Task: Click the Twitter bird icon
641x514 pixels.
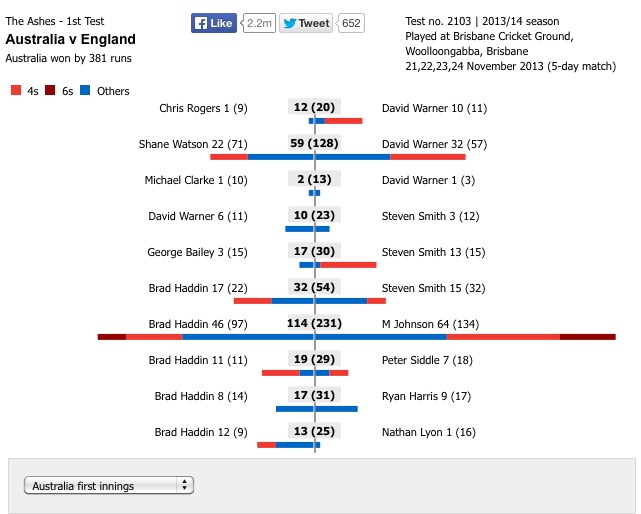Action: (289, 23)
